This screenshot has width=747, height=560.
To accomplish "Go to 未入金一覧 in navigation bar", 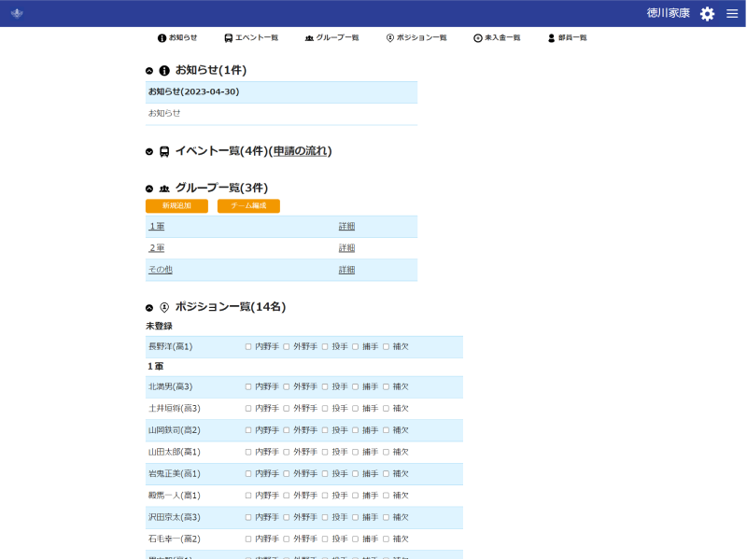I will point(496,38).
